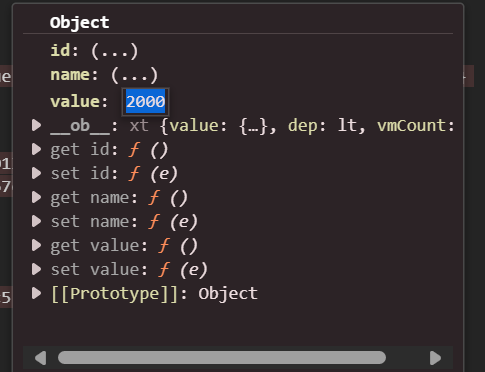Viewport: 485px width, 372px height.
Task: Invoke the id getter (...)
Action: tap(114, 51)
